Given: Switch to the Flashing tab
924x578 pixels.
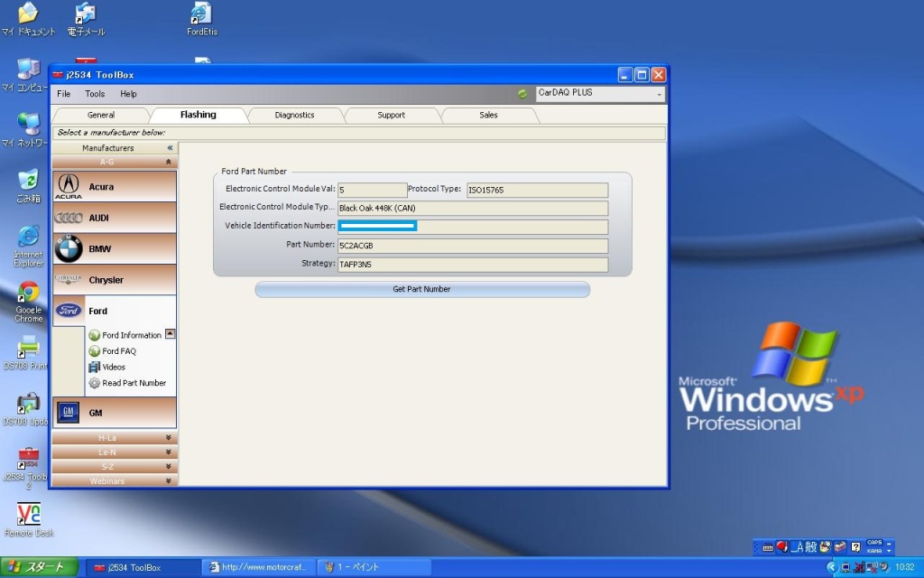Looking at the screenshot, I should click(x=199, y=115).
